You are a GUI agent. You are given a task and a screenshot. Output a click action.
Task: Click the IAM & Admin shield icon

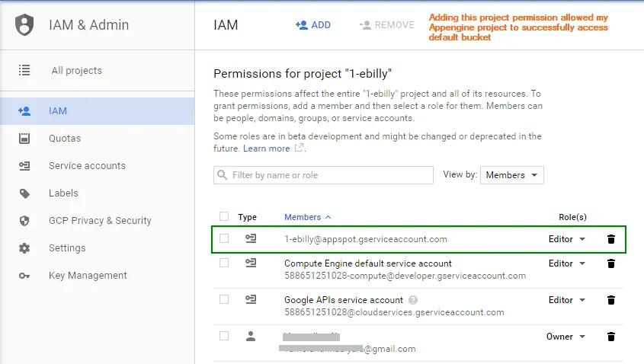point(25,25)
